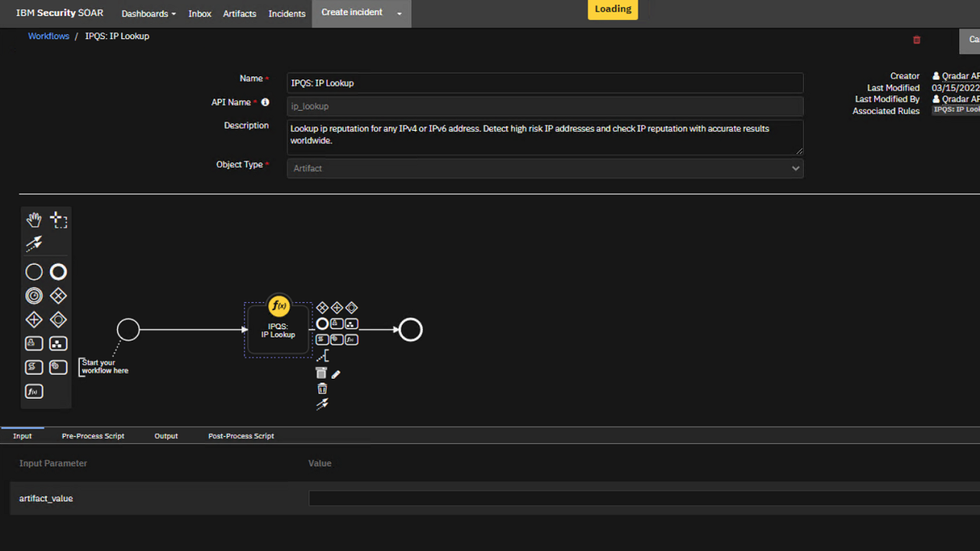Open the Post-Process Script tab

[x=241, y=436]
